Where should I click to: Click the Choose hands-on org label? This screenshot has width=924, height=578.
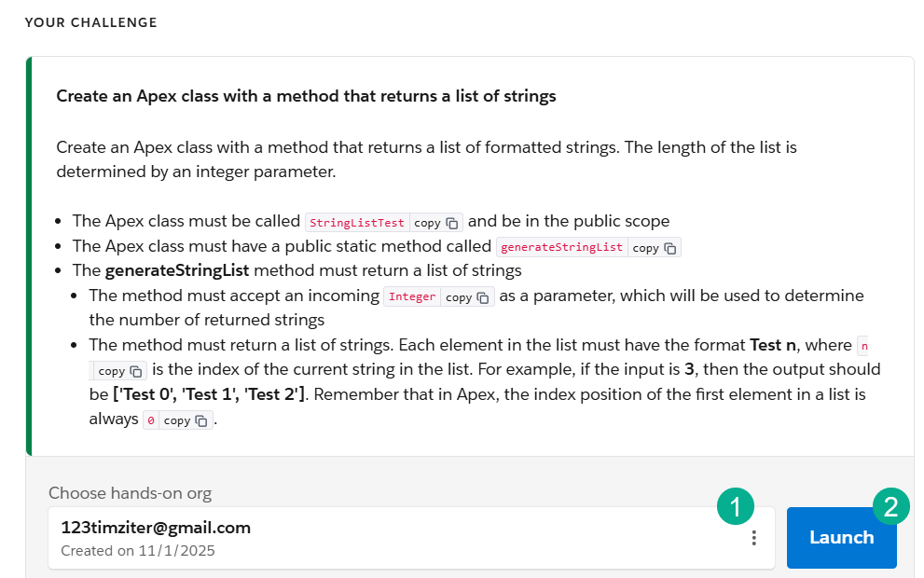tap(130, 493)
